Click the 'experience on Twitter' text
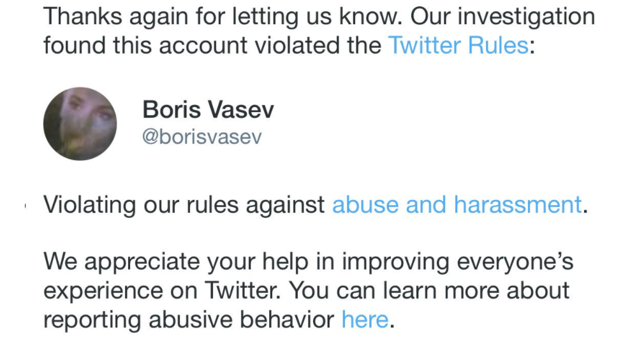Viewport: 644px width, 344px height. tap(162, 290)
